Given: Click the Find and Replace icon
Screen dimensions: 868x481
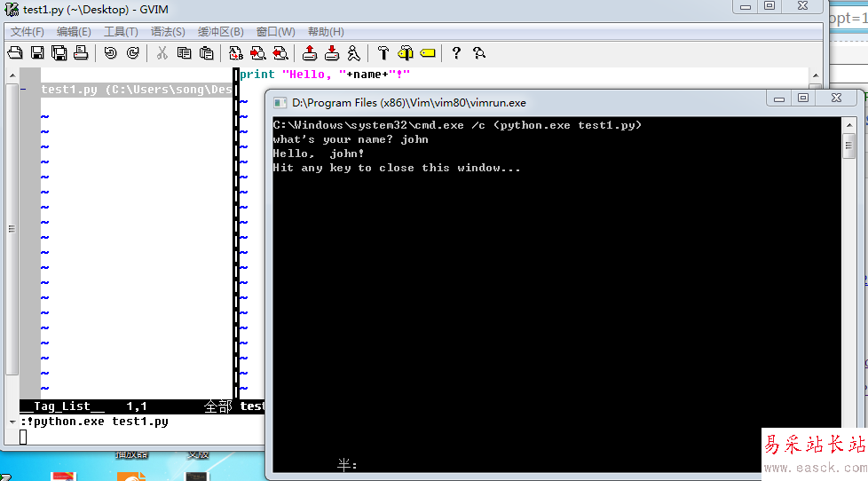Looking at the screenshot, I should (236, 53).
